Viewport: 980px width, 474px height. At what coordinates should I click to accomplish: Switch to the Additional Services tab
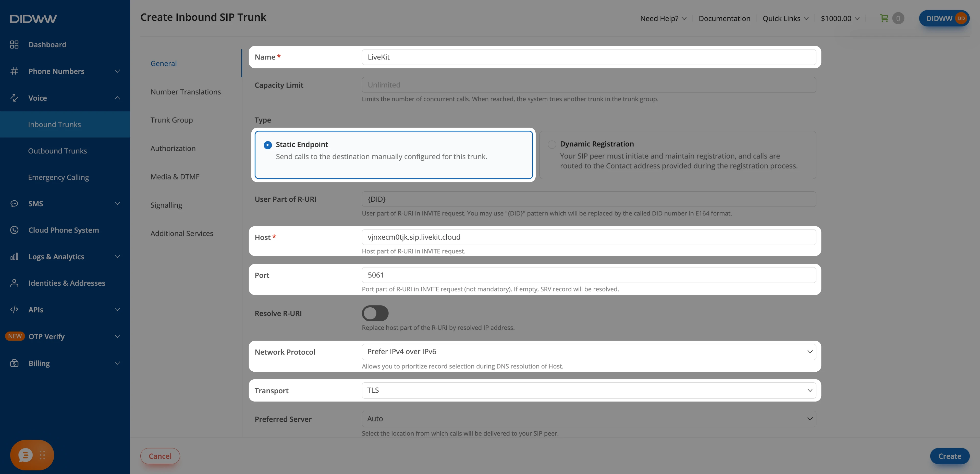pos(182,233)
